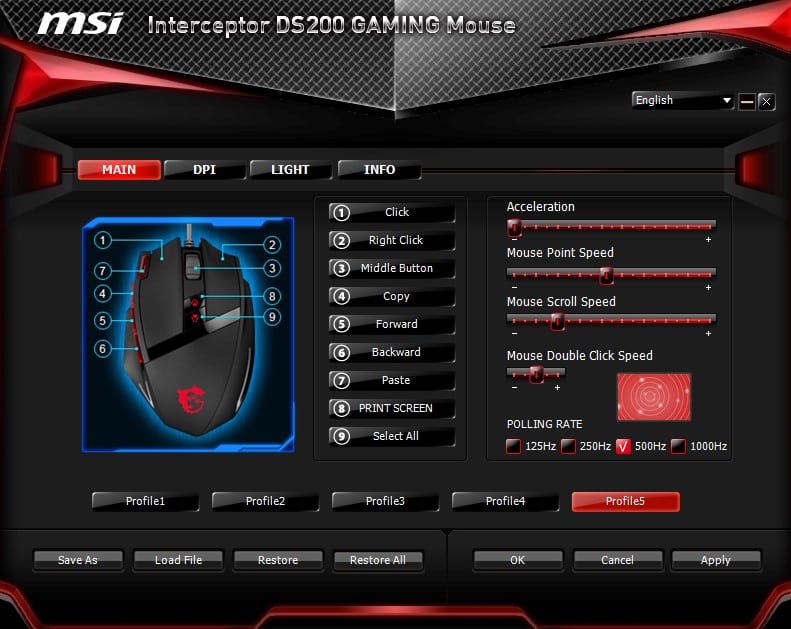791x629 pixels.
Task: Click the Cancel button
Action: pos(617,560)
